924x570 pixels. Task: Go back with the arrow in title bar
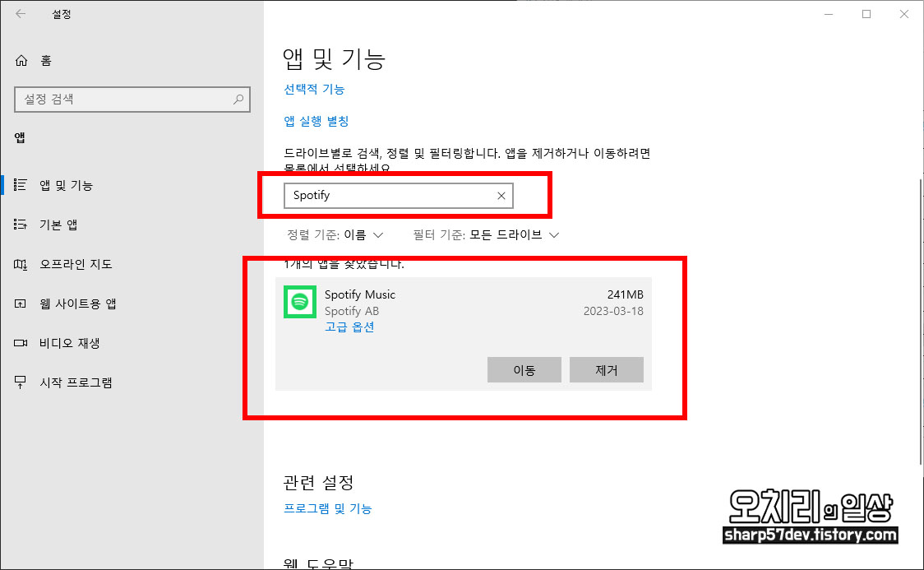(21, 13)
